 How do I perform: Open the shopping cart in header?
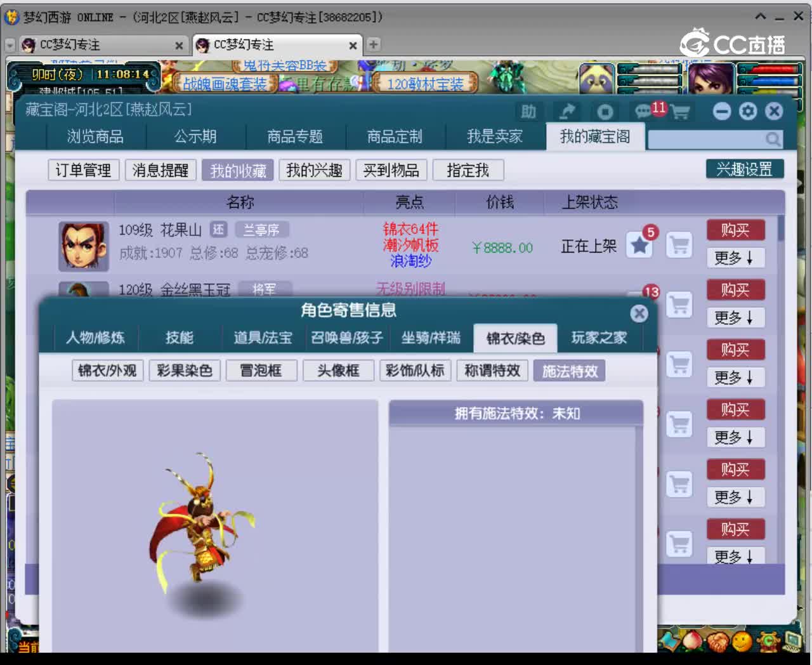[680, 112]
